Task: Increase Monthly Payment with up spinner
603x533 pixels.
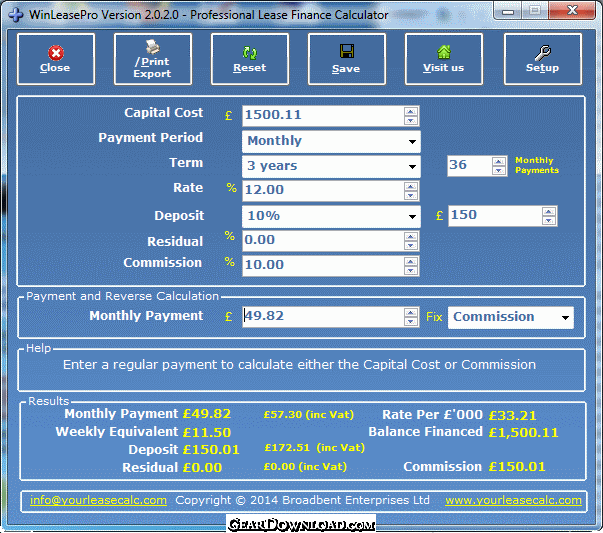Action: [411, 313]
